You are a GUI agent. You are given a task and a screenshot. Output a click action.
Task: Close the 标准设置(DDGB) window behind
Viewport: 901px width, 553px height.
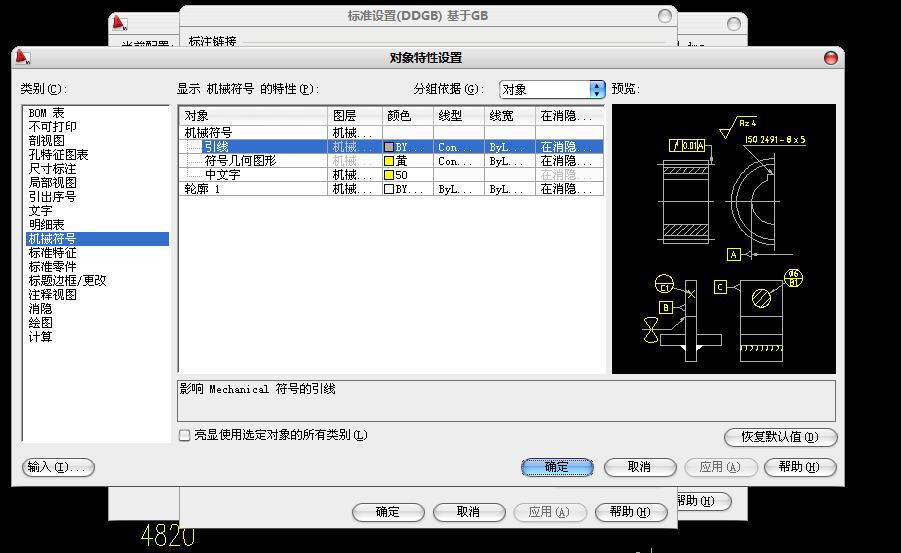pos(664,16)
